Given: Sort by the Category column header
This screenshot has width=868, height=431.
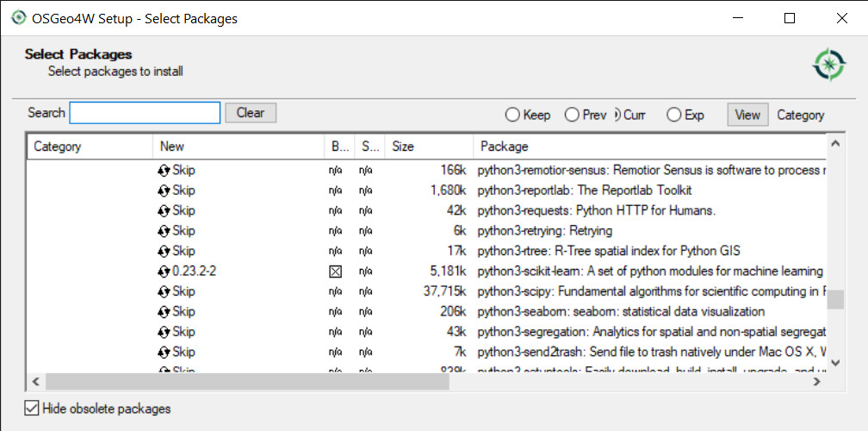Looking at the screenshot, I should point(90,147).
